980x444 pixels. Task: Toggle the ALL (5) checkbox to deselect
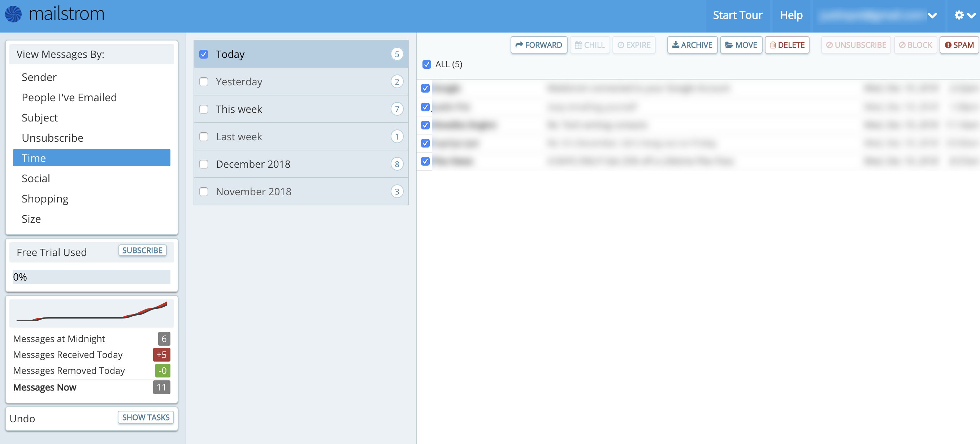pyautogui.click(x=427, y=64)
